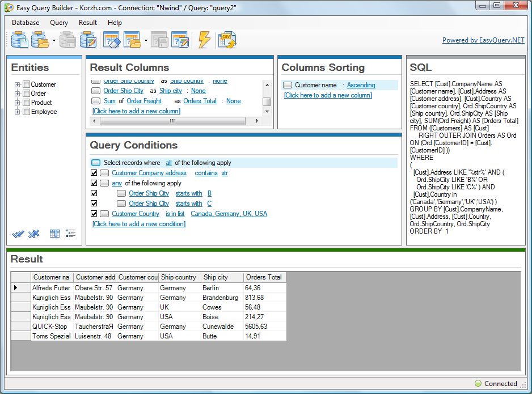The image size is (532, 394).
Task: Click the Edit Query pencil icon
Action: [179, 40]
